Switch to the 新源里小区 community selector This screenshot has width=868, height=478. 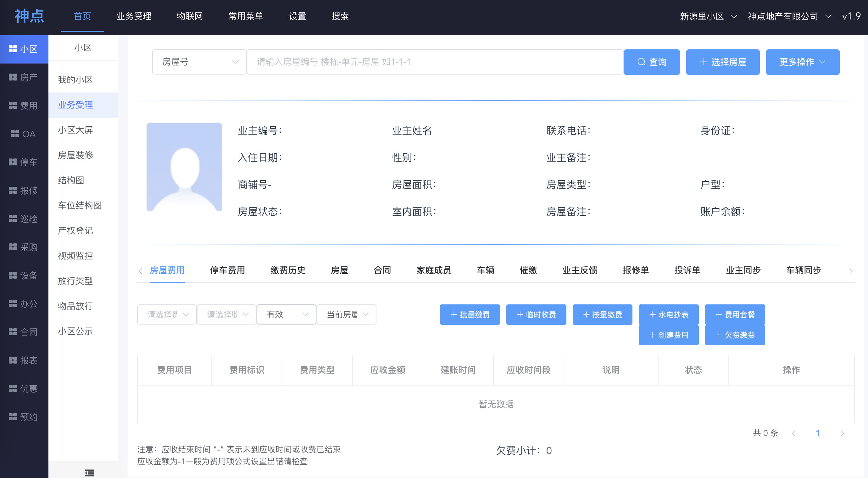[x=708, y=16]
